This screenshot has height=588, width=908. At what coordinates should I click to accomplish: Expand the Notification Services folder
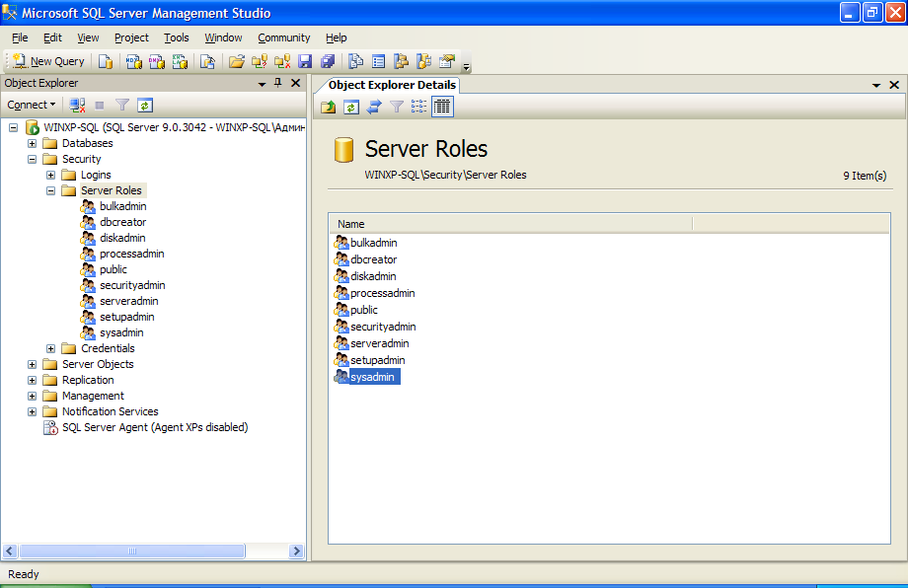(x=32, y=412)
